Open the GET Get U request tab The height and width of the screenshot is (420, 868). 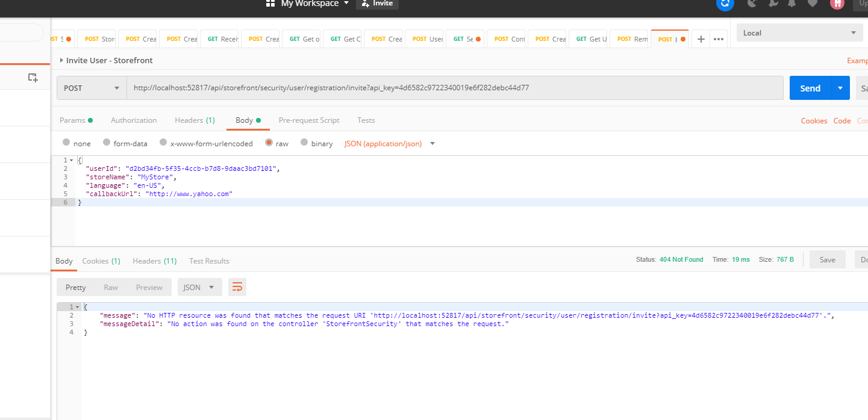point(588,39)
